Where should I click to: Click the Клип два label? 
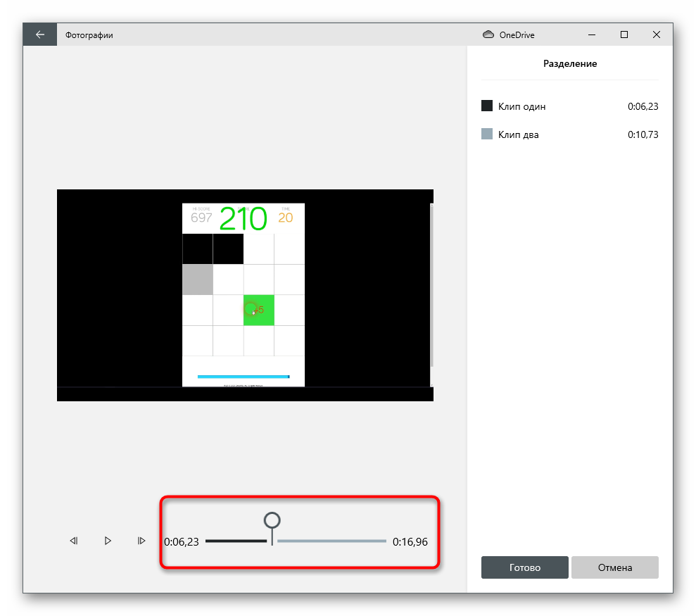(518, 134)
